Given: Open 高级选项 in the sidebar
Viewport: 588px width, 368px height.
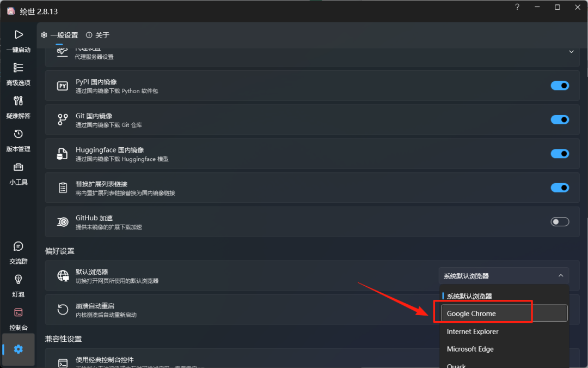Looking at the screenshot, I should pyautogui.click(x=19, y=68).
